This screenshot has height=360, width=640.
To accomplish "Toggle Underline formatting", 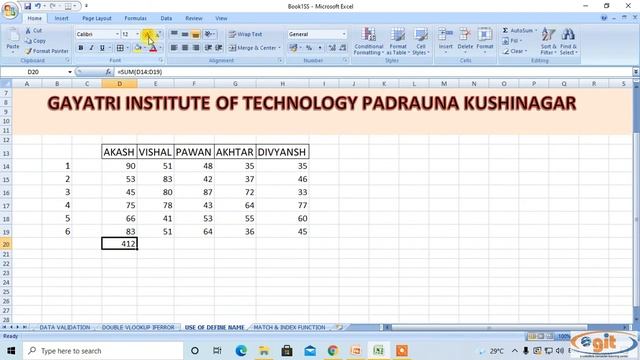I will (102, 48).
